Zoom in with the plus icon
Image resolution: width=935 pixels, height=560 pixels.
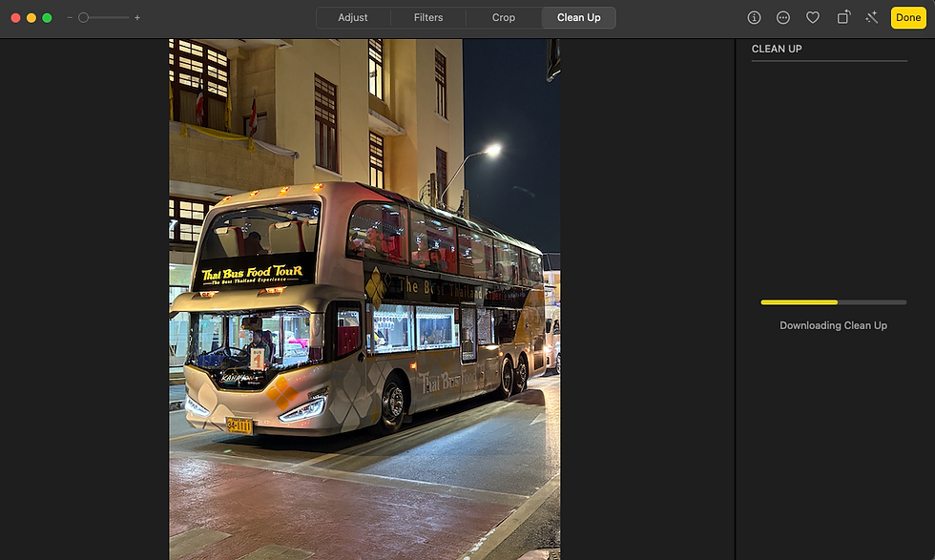(x=137, y=18)
